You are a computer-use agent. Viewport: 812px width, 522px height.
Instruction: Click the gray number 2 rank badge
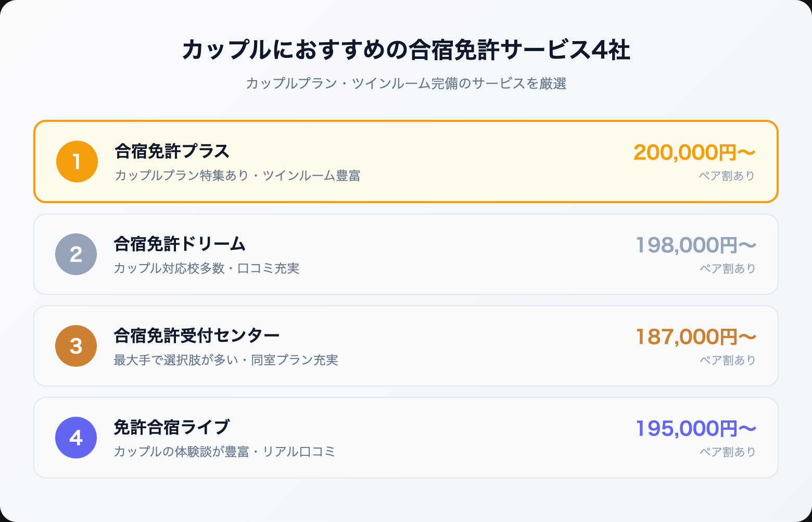[76, 254]
